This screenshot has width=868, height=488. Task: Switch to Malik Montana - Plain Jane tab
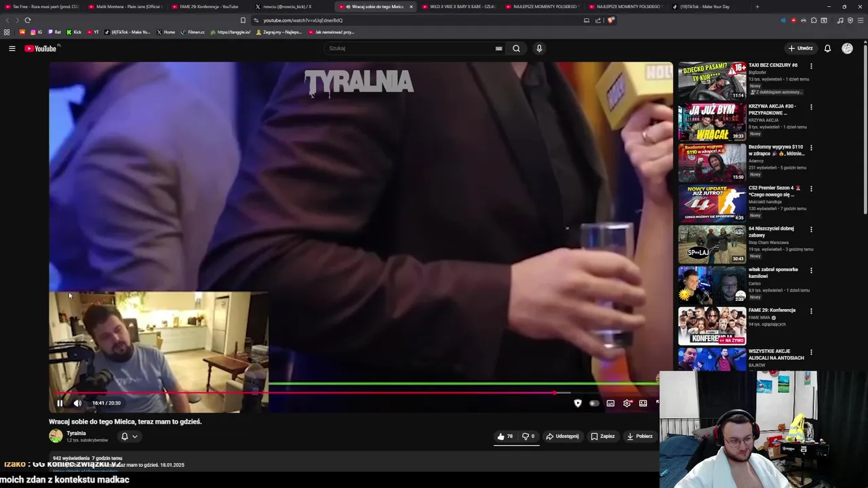tap(125, 7)
